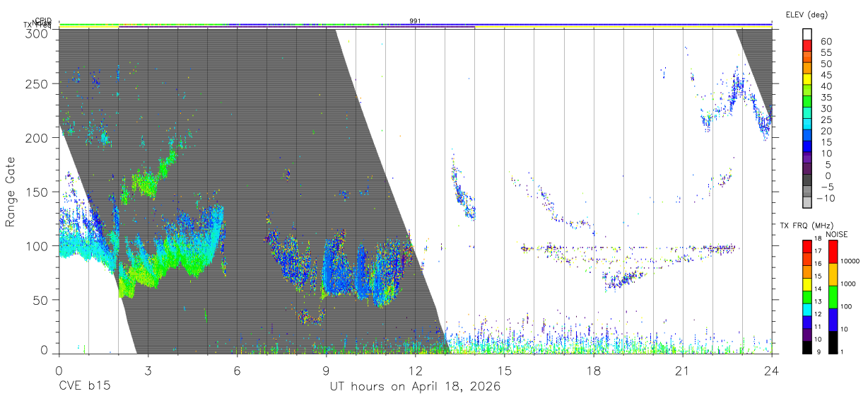Click the 'Range Gate' y-axis label
Screen dimensions: 868x401
[11, 192]
